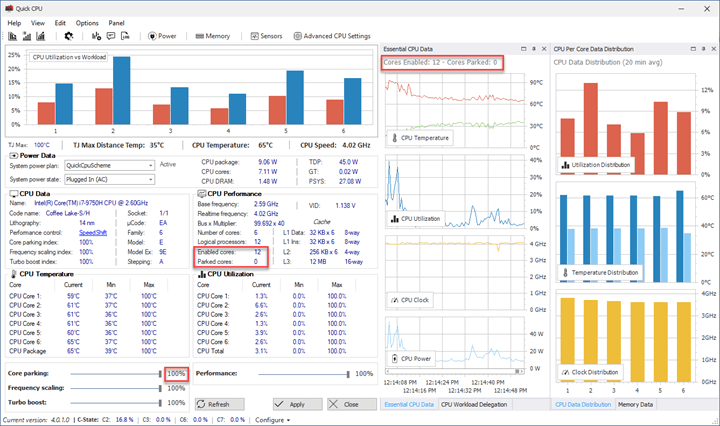Open the Options menu
This screenshot has width=720, height=426.
coord(87,23)
